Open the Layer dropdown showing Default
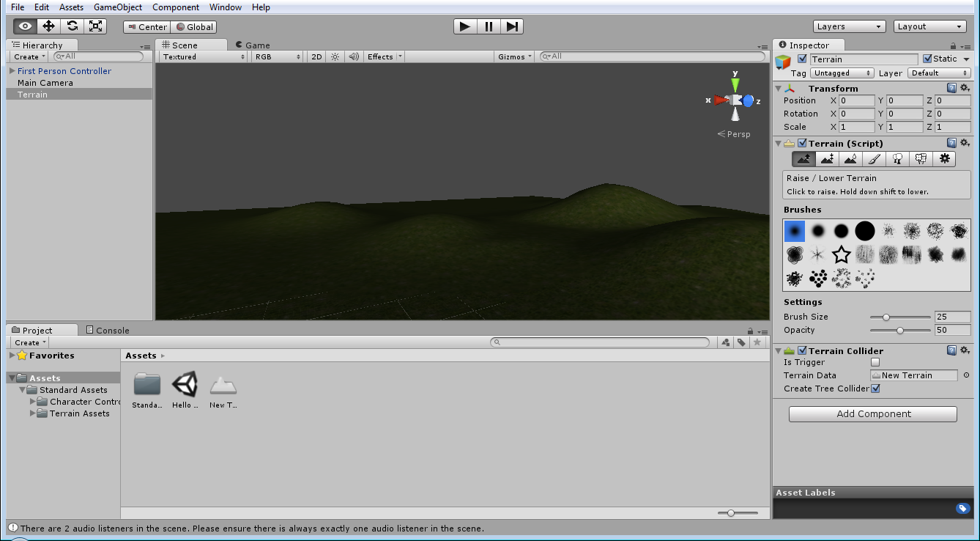This screenshot has height=541, width=980. 939,73
